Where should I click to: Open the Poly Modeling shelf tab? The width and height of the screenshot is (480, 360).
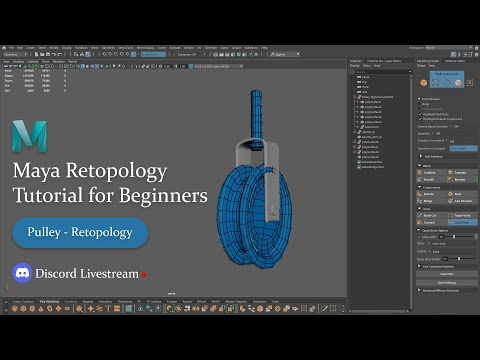point(49,301)
